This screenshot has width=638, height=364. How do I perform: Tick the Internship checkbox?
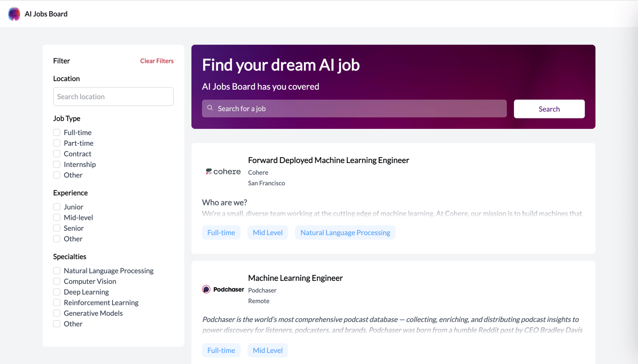[57, 164]
